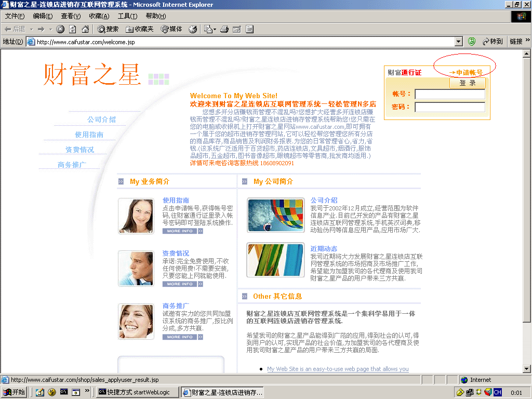Open the 媒体 (Media) toolbar button

coord(171,29)
